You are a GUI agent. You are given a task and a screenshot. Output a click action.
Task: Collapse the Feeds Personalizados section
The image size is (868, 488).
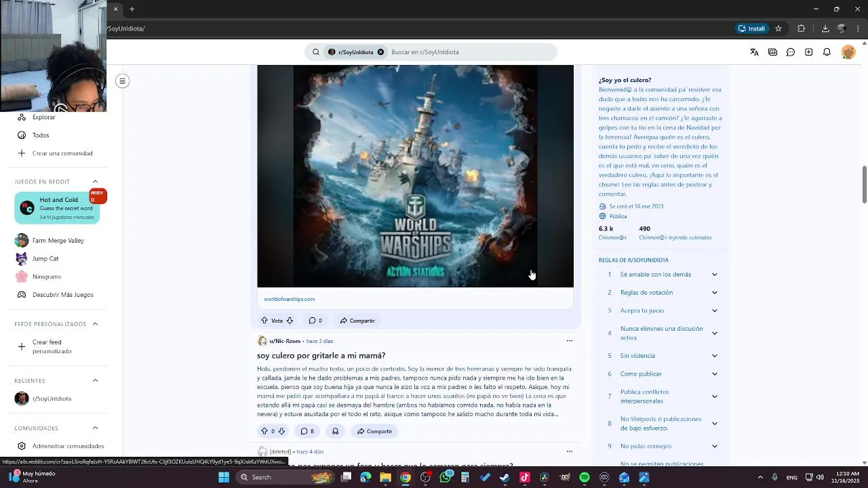coord(95,324)
